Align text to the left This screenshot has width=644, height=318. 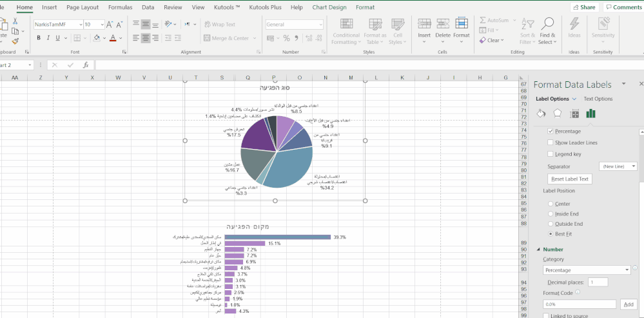[x=137, y=38]
